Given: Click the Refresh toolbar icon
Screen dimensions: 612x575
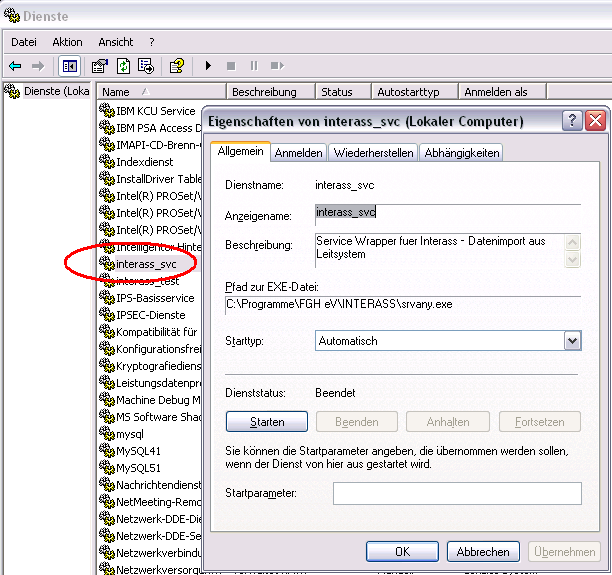Looking at the screenshot, I should click(x=123, y=66).
